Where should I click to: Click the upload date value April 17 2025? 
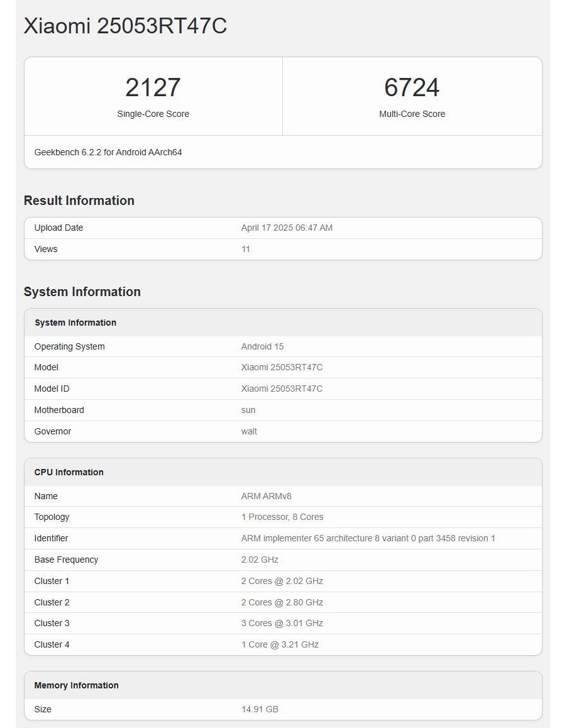click(x=287, y=228)
